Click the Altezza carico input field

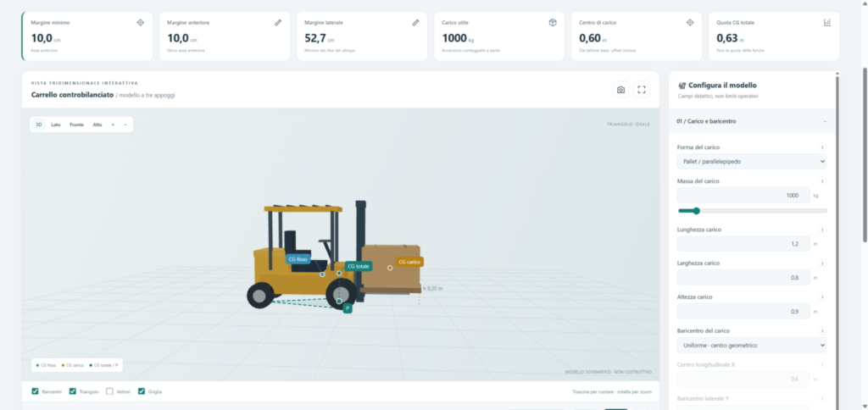point(743,312)
